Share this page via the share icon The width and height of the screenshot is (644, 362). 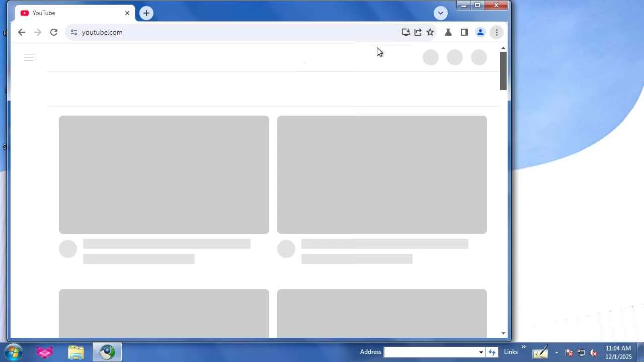[x=418, y=32]
